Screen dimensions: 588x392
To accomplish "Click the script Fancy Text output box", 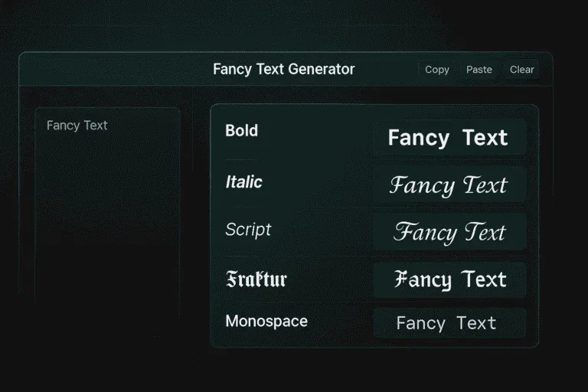I will [449, 232].
